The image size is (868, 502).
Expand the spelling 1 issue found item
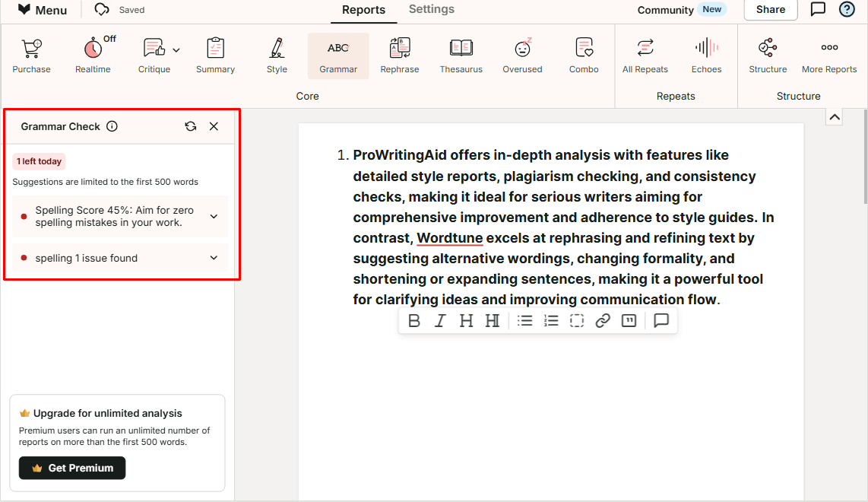[120, 258]
